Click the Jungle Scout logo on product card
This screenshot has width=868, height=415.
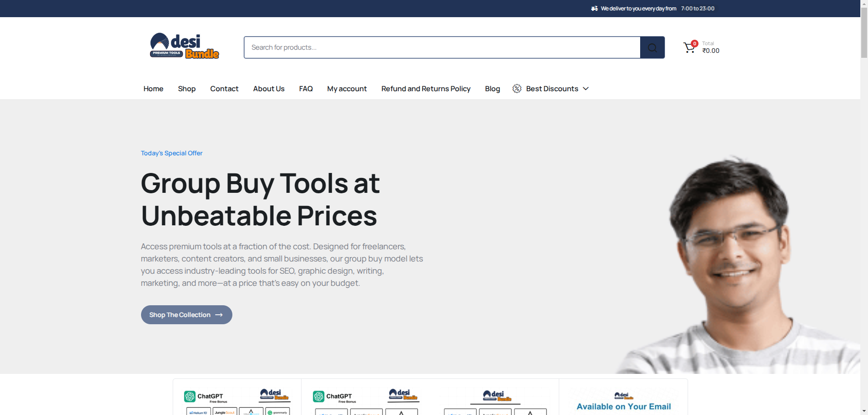coord(225,412)
